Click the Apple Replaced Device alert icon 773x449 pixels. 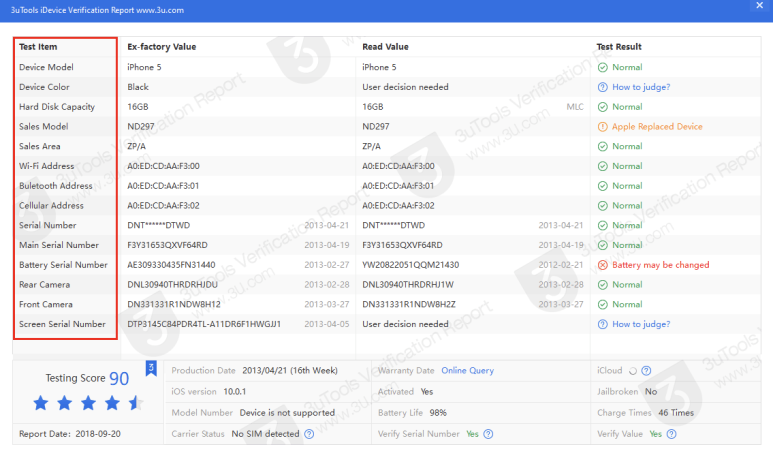602,127
